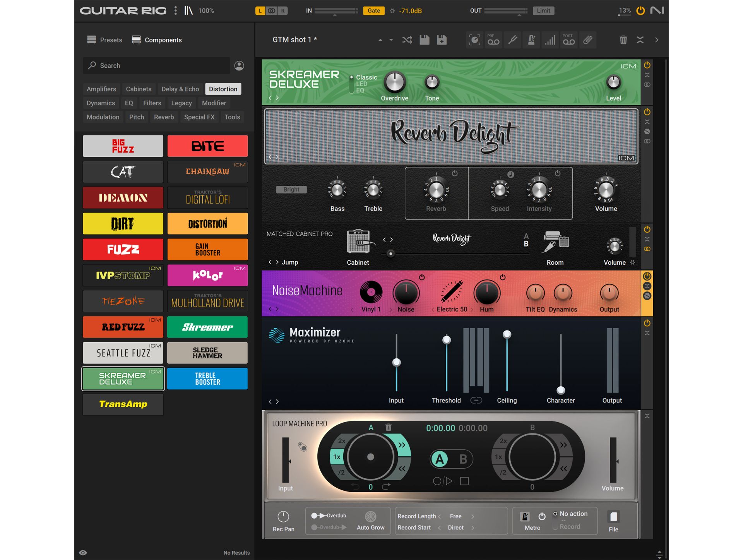Collapse all rack components icon
Image resolution: width=743 pixels, height=560 pixels.
pyautogui.click(x=640, y=40)
